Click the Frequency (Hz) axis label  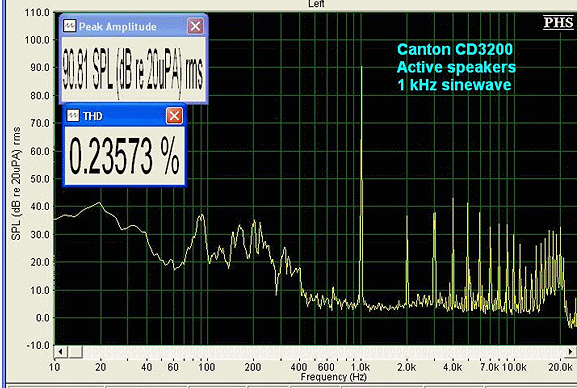coord(333,377)
